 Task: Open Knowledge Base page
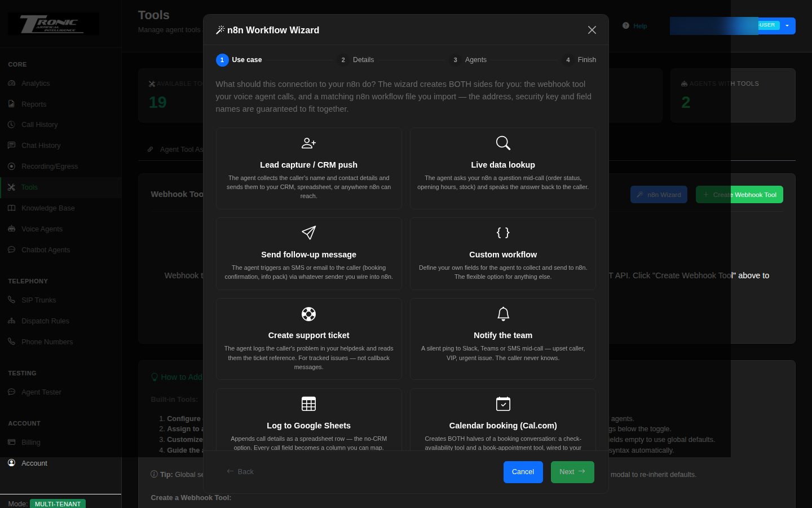60,208
